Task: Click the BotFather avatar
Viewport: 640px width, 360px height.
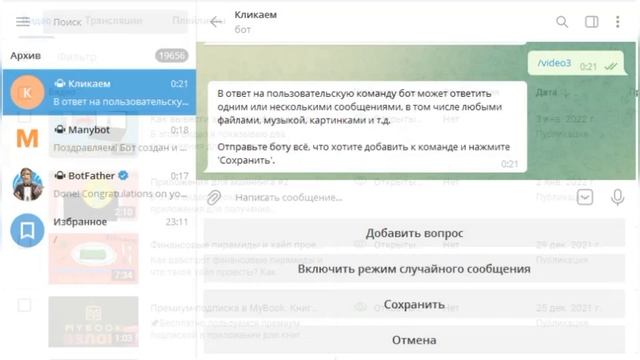Action: point(27,184)
